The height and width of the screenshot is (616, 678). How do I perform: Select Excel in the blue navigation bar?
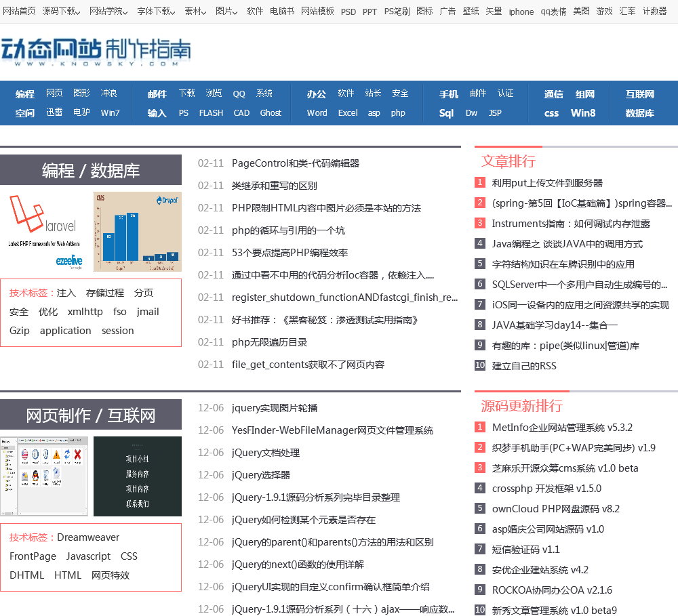pos(348,112)
